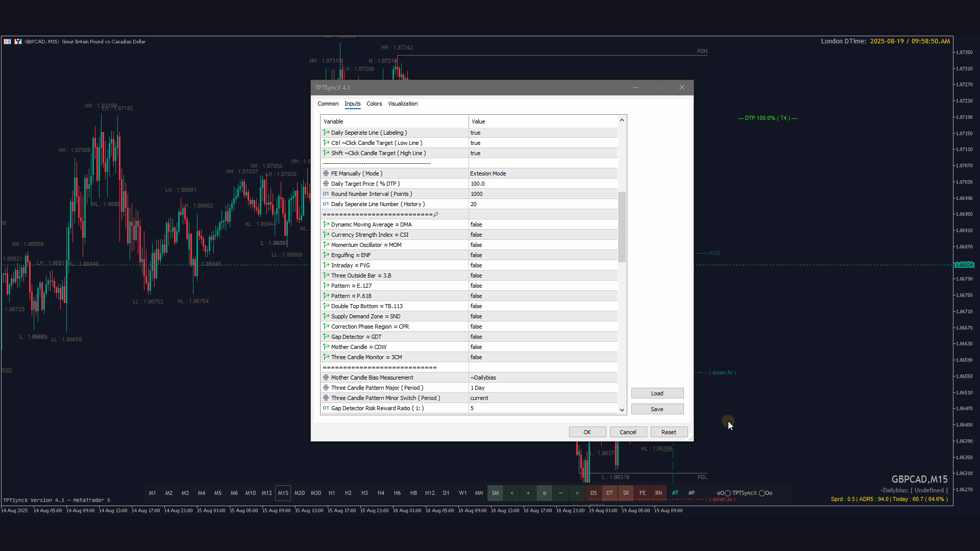The height and width of the screenshot is (551, 980).
Task: Click the plus + chart button
Action: click(528, 493)
